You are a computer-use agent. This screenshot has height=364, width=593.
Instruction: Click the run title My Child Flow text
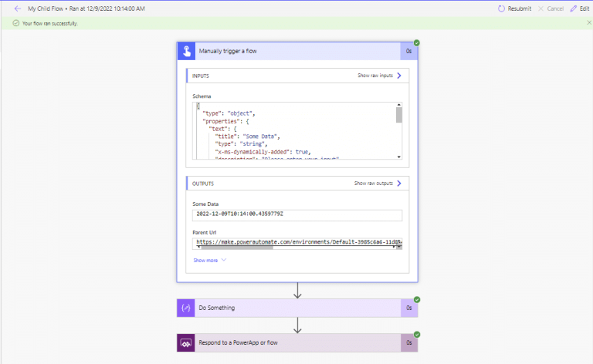click(46, 8)
